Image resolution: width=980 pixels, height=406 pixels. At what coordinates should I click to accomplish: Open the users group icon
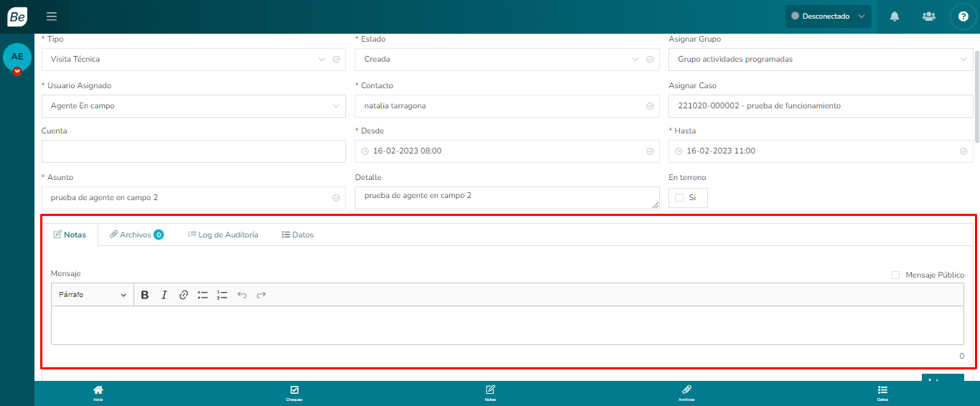(928, 16)
